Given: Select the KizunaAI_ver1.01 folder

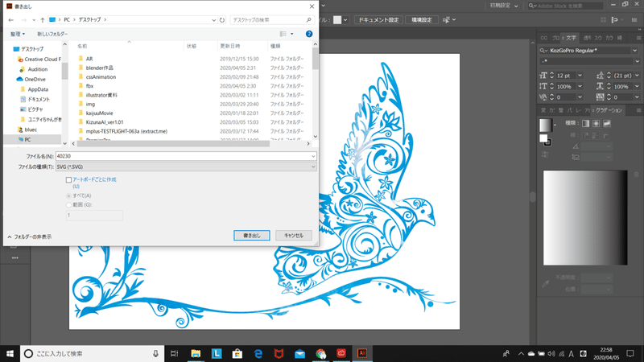Looking at the screenshot, I should click(105, 122).
